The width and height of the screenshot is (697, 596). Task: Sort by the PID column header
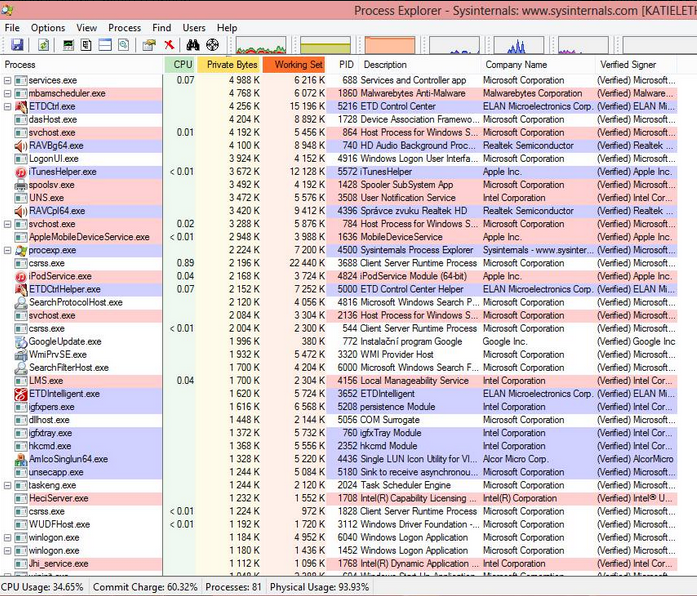pos(343,64)
